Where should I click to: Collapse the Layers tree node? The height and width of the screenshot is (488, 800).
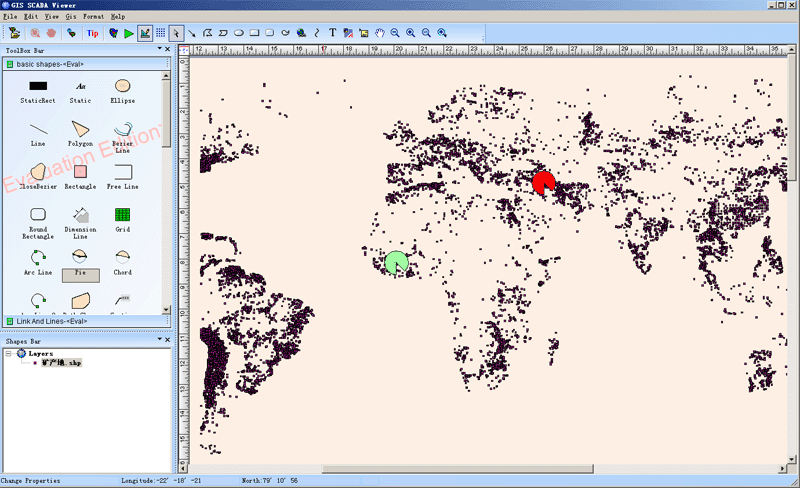(x=9, y=353)
